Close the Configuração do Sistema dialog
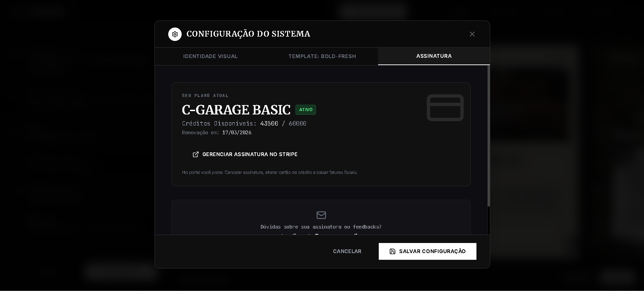The width and height of the screenshot is (644, 291). (472, 34)
